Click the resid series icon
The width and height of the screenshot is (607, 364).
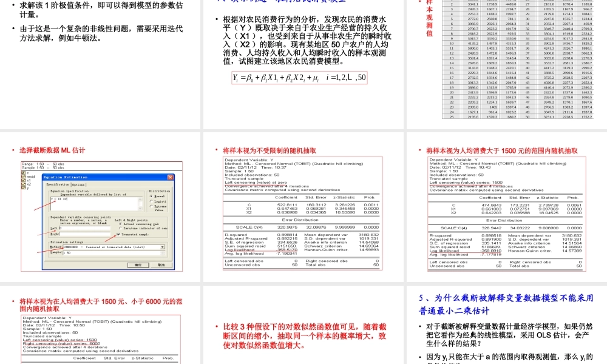(x=24, y=176)
